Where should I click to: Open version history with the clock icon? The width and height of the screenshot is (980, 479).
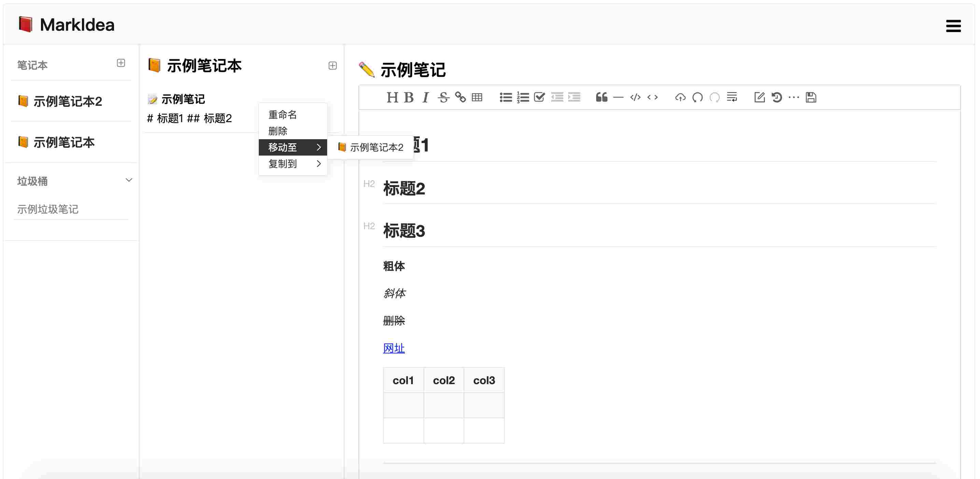pyautogui.click(x=776, y=98)
